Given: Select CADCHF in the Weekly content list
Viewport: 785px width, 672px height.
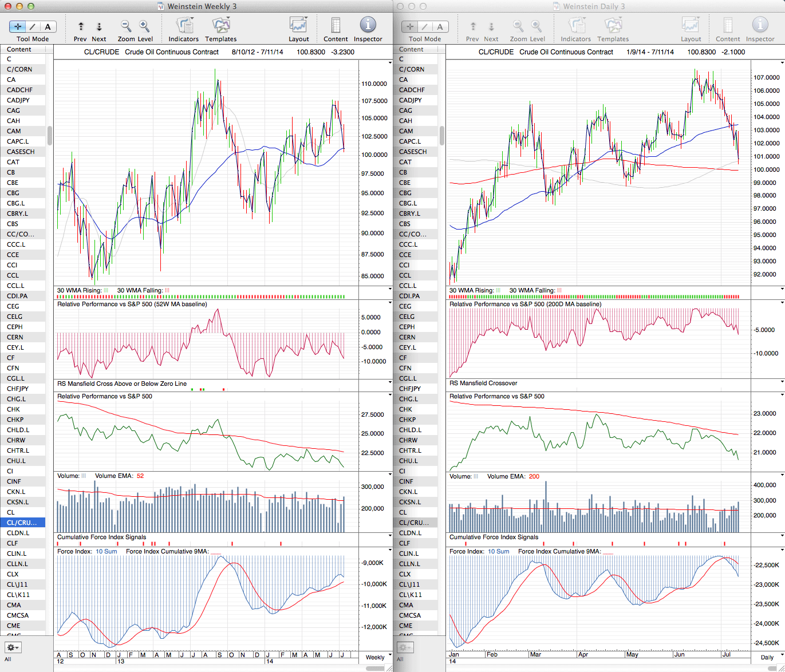Looking at the screenshot, I should click(19, 90).
